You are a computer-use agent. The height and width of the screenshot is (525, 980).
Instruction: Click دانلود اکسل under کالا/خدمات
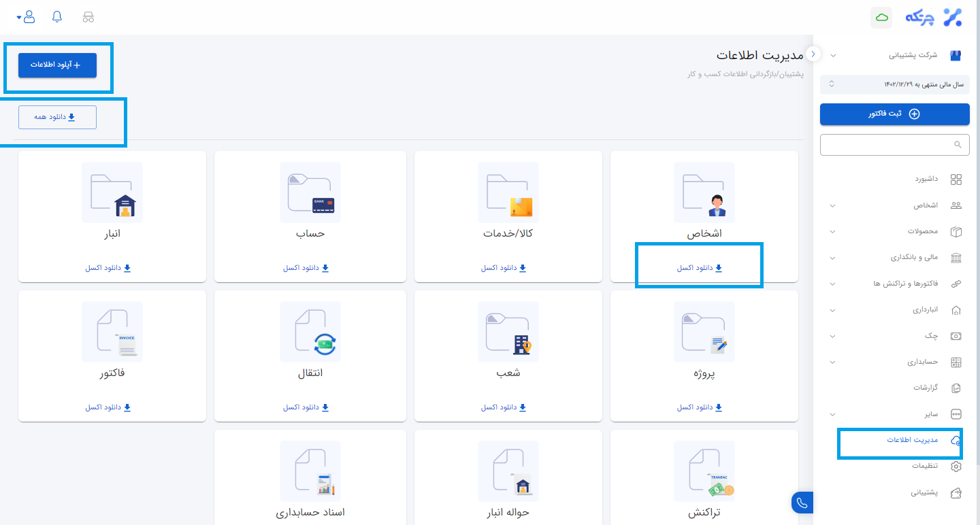(504, 268)
